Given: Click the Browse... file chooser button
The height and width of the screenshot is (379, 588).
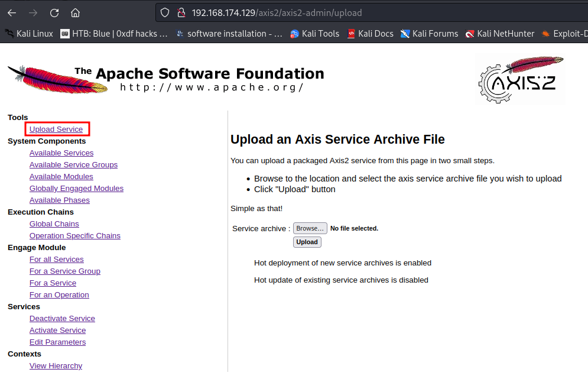Looking at the screenshot, I should pos(310,228).
